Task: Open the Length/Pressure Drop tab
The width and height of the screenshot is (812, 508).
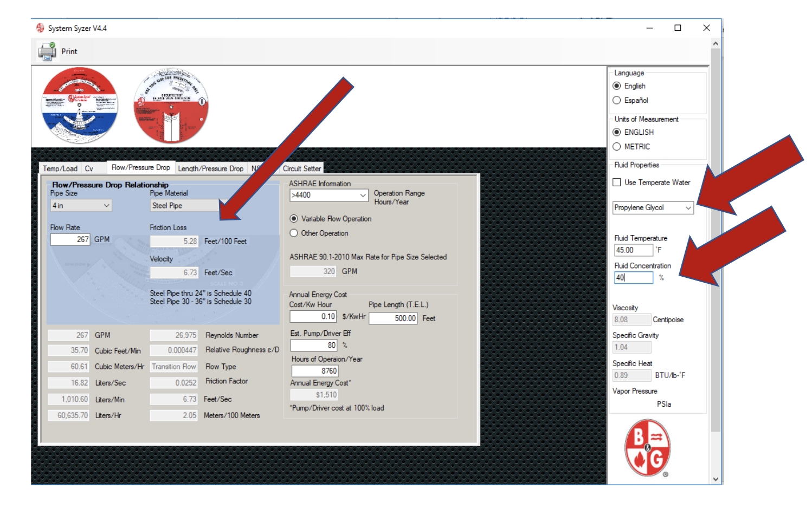Action: coord(211,168)
